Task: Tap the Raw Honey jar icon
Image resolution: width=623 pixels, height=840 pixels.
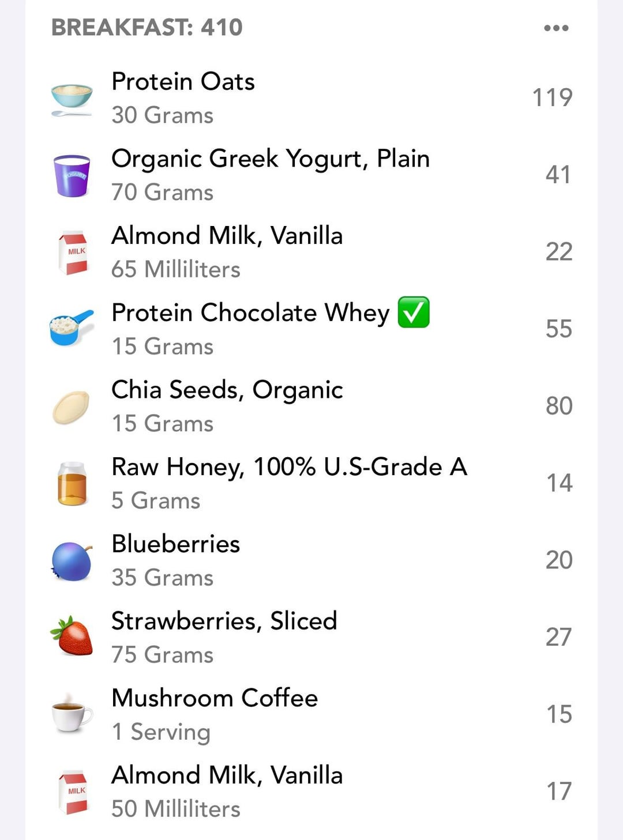Action: (72, 484)
